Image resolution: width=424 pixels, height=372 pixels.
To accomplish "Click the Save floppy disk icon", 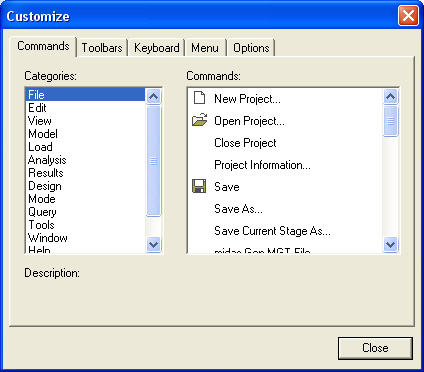I will coord(199,186).
